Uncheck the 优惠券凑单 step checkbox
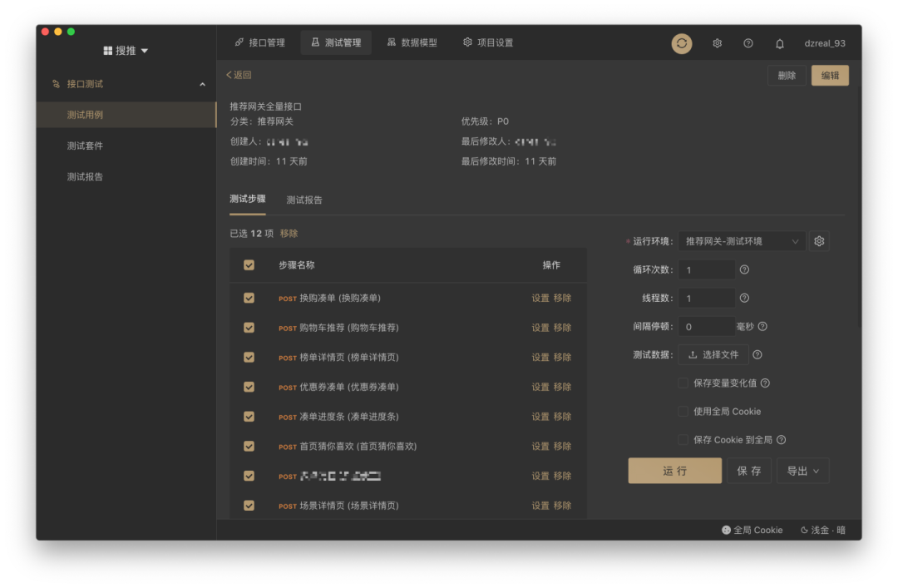Screen dimensions: 898x588 (x=249, y=387)
